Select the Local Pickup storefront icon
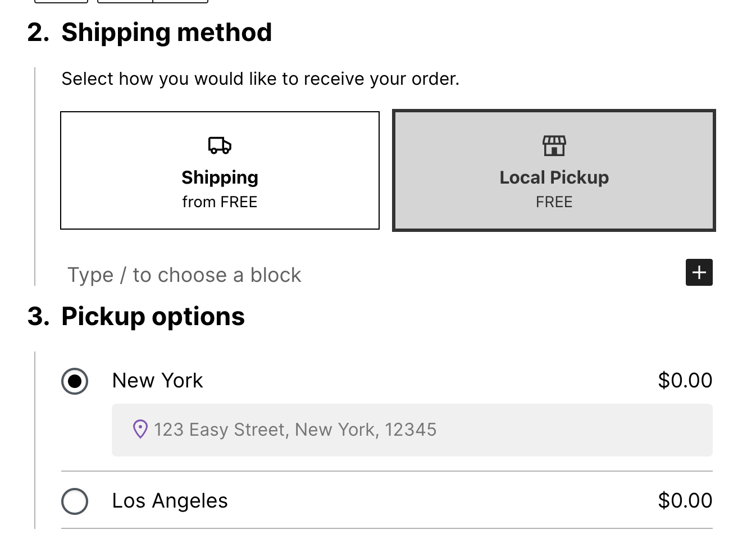The image size is (756, 557). pos(554,145)
